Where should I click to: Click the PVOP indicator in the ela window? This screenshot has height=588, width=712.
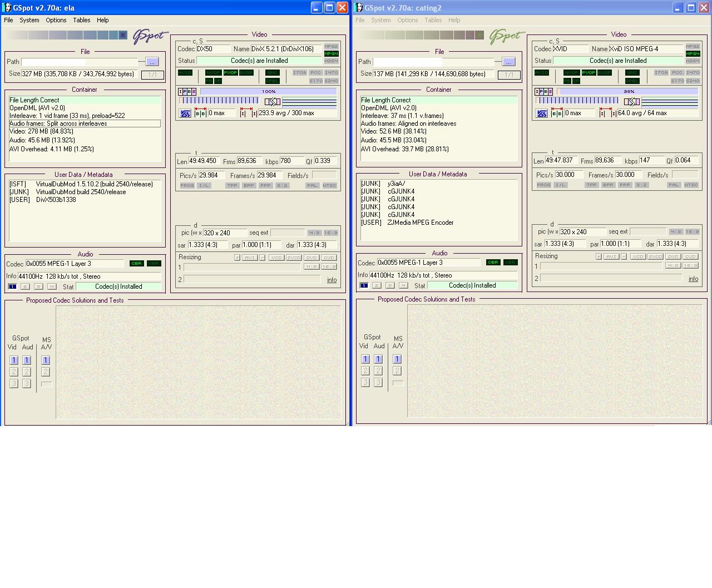(x=230, y=73)
